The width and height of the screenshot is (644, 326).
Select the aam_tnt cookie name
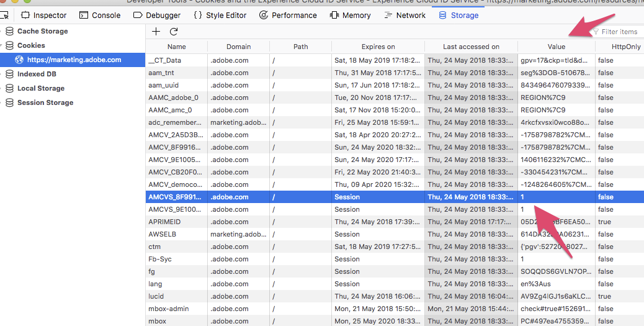(x=161, y=73)
